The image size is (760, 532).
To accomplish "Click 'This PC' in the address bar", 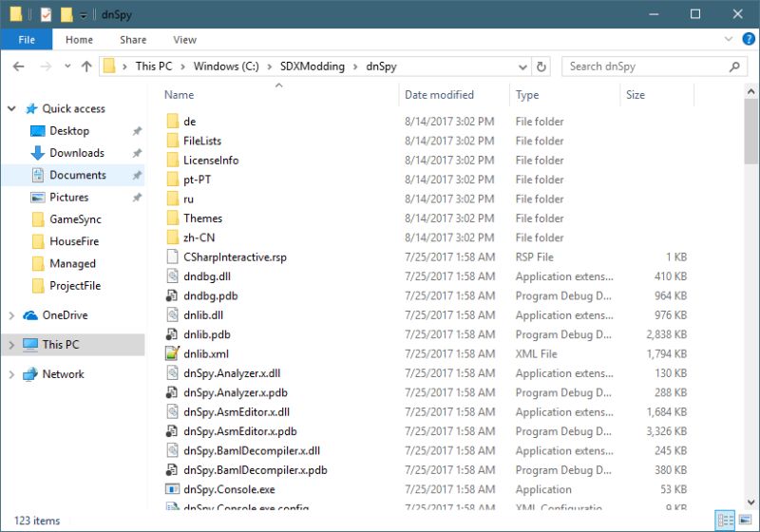I will (154, 66).
